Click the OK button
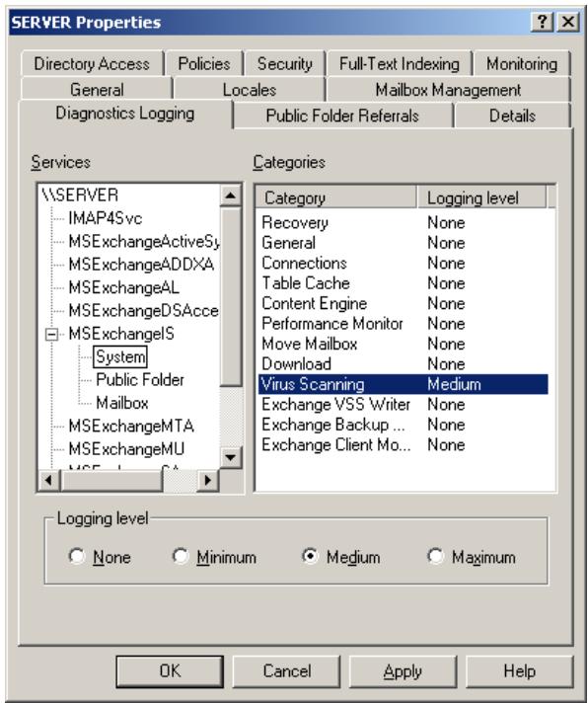The height and width of the screenshot is (703, 588). tap(170, 671)
